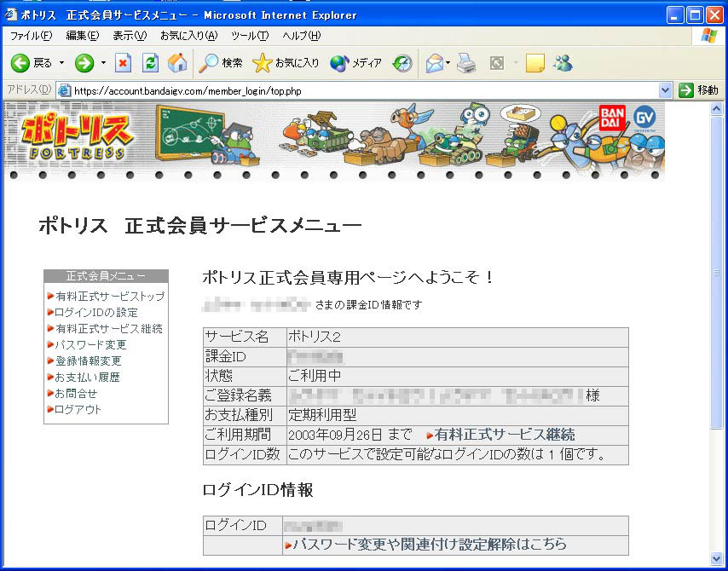The height and width of the screenshot is (571, 728).
Task: Click the Print icon in toolbar
Action: 465,63
